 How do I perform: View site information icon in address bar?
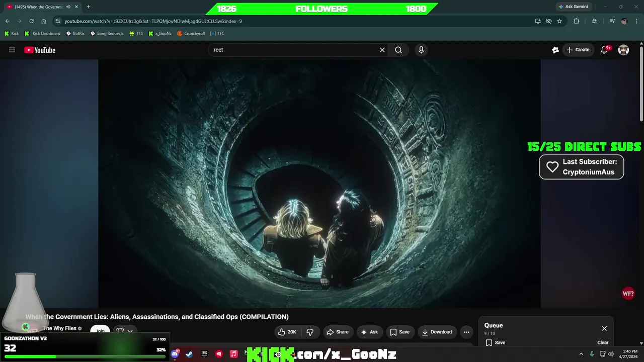pos(58,21)
